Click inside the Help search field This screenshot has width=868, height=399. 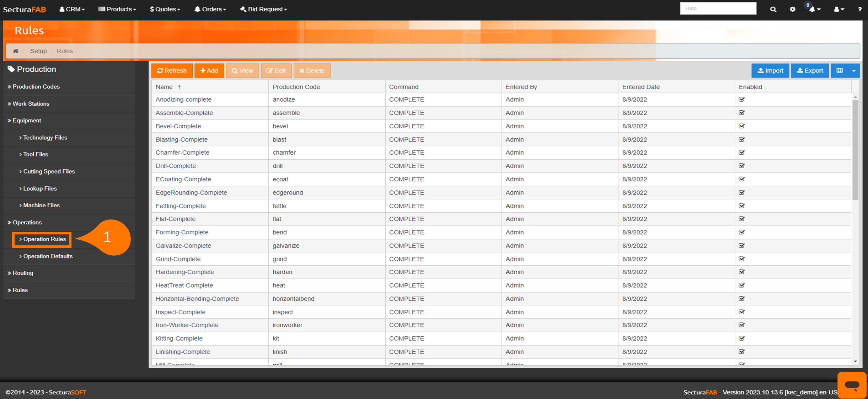(718, 8)
